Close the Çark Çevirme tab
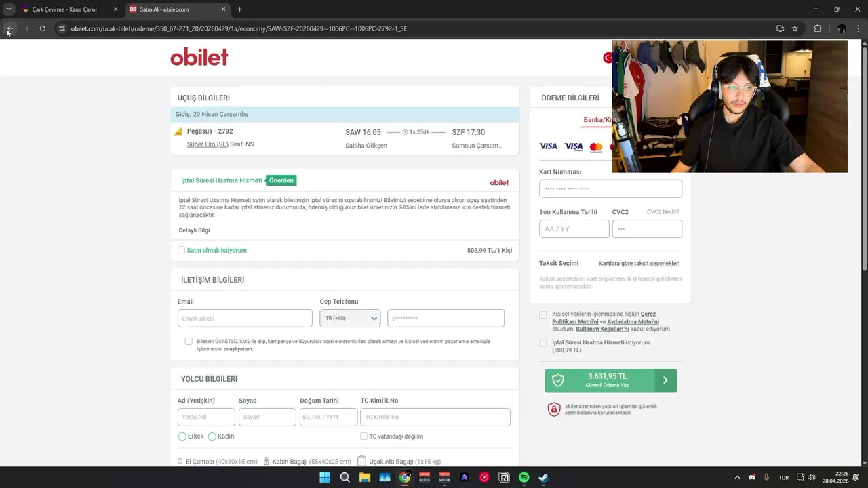This screenshot has height=488, width=868. (x=115, y=9)
